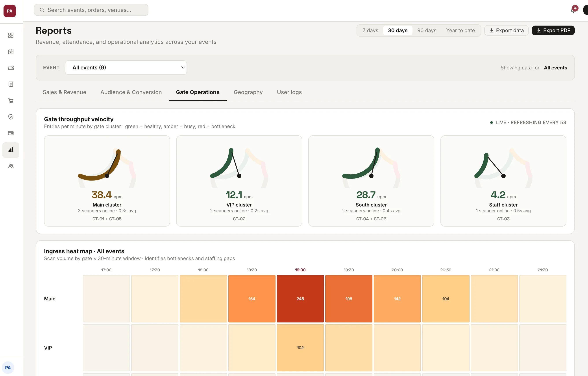Click the South cluster gauge card

(x=371, y=181)
